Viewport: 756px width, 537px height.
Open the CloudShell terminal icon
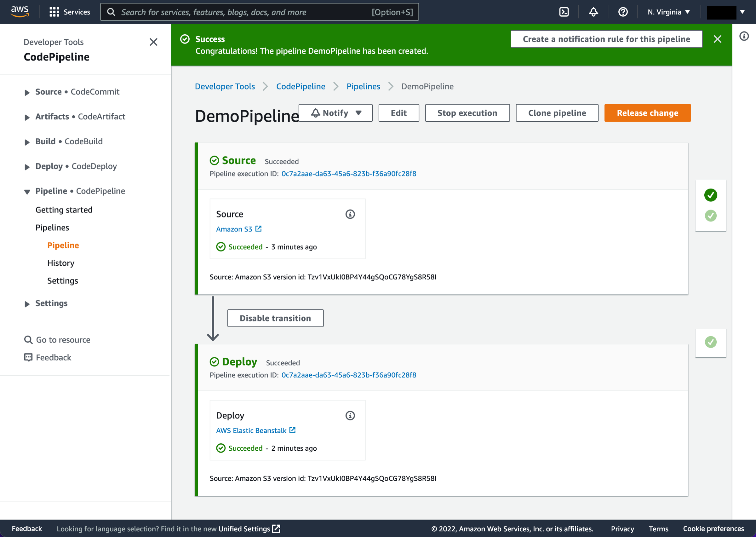(x=564, y=12)
